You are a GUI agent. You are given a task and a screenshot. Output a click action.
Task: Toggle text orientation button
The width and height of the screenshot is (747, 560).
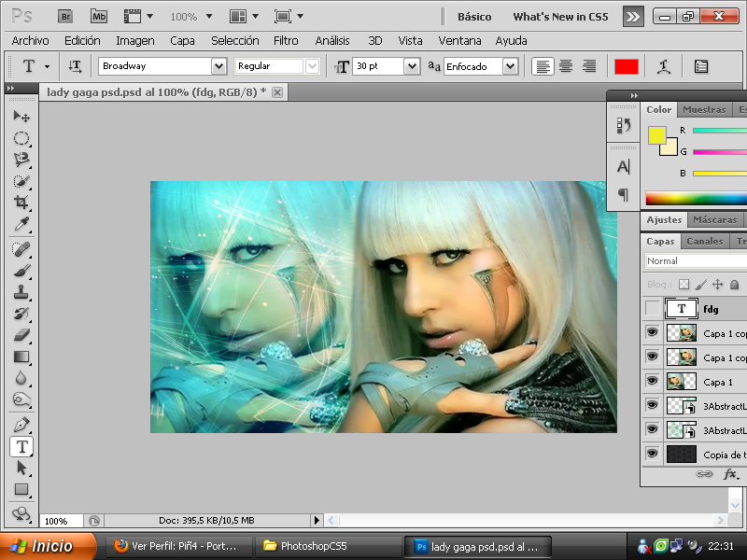point(75,66)
